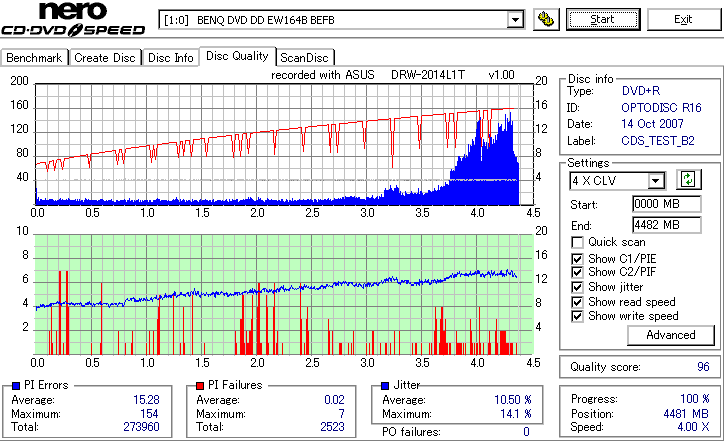Go to the ScanDisc tab

pyautogui.click(x=305, y=58)
